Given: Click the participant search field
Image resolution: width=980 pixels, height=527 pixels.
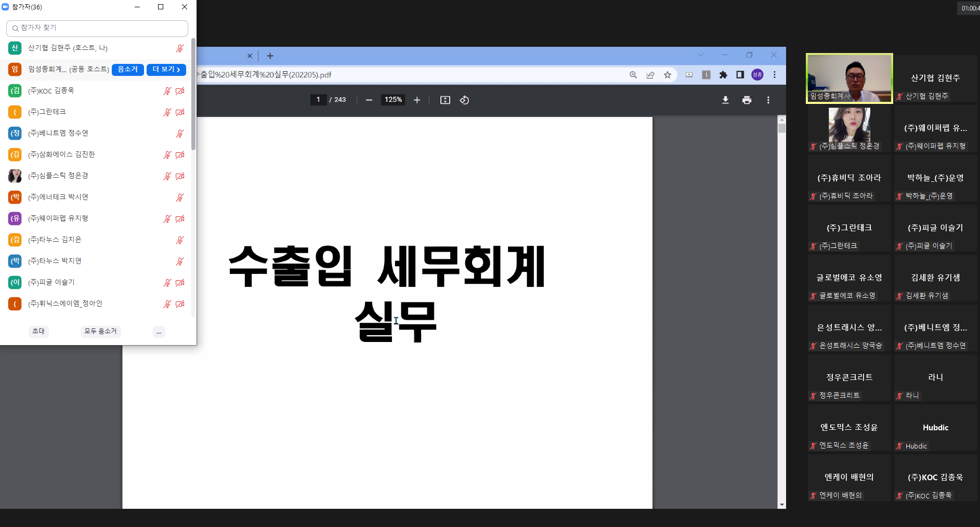Looking at the screenshot, I should pos(97,28).
